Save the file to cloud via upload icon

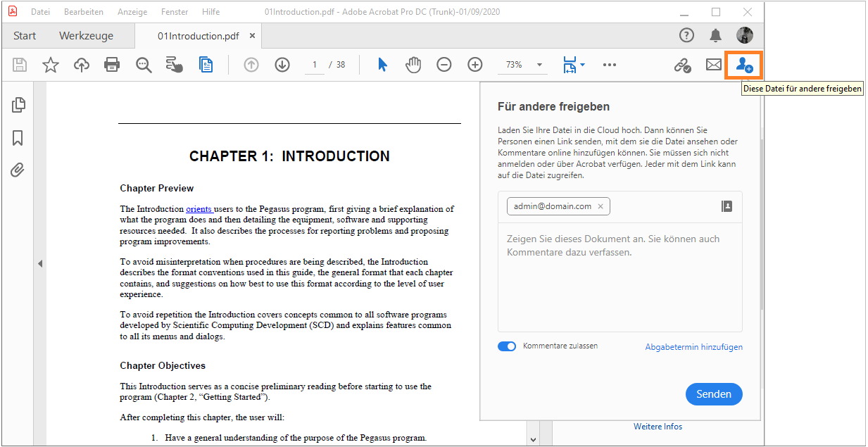coord(81,64)
